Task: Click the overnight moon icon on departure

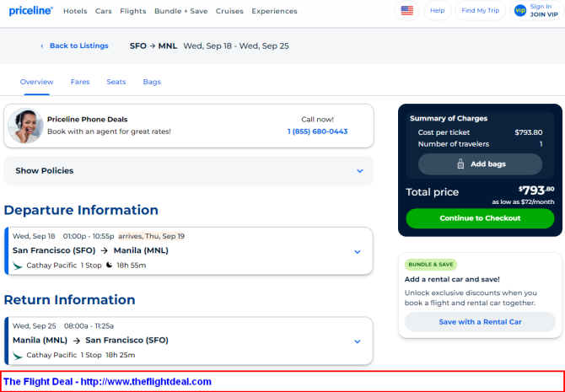Action: pyautogui.click(x=109, y=266)
